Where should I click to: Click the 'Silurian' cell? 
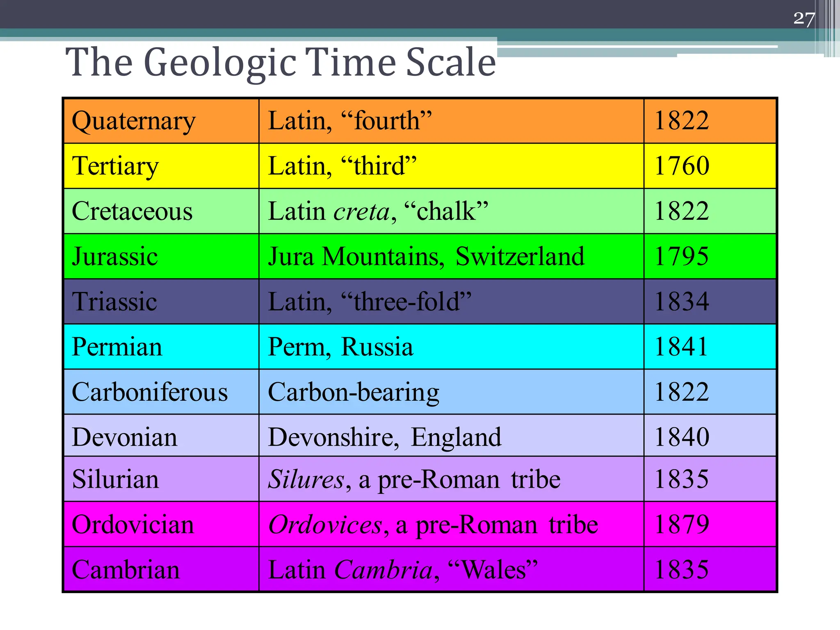162,479
